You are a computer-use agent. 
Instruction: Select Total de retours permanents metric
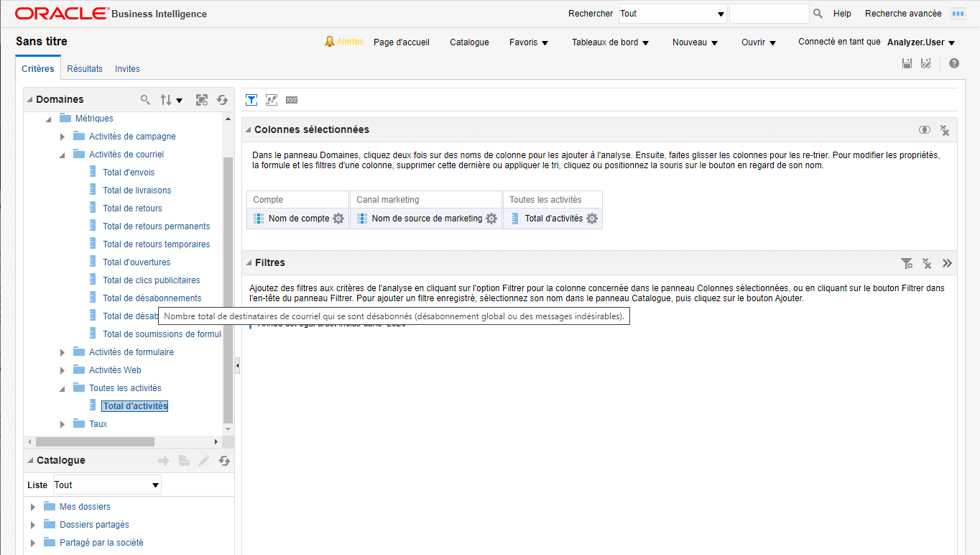(157, 226)
